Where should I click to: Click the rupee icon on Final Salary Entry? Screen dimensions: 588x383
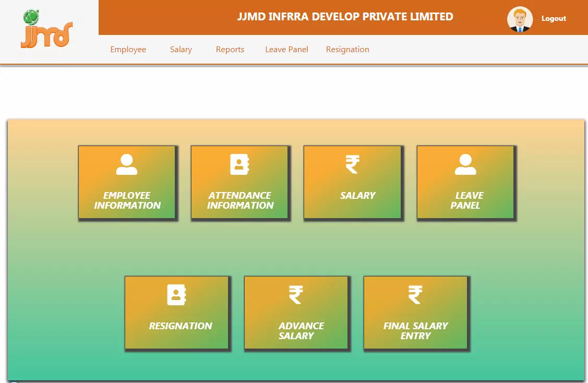pos(415,295)
